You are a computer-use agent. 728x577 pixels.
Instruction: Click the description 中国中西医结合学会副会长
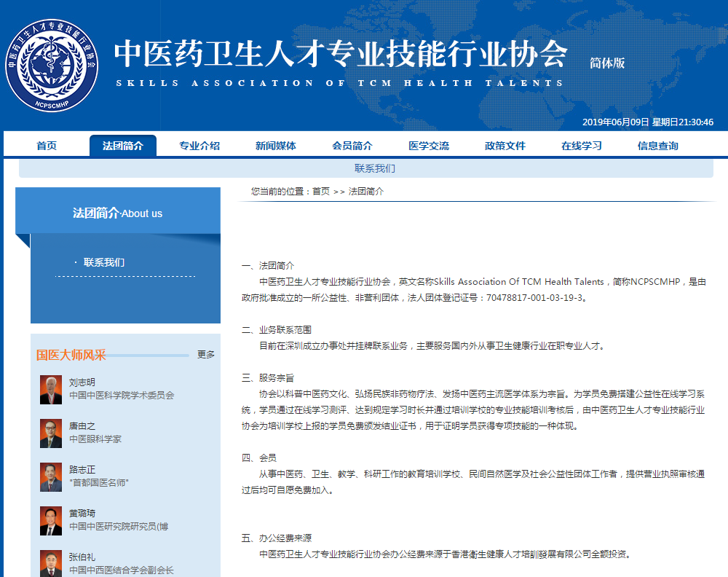click(122, 570)
